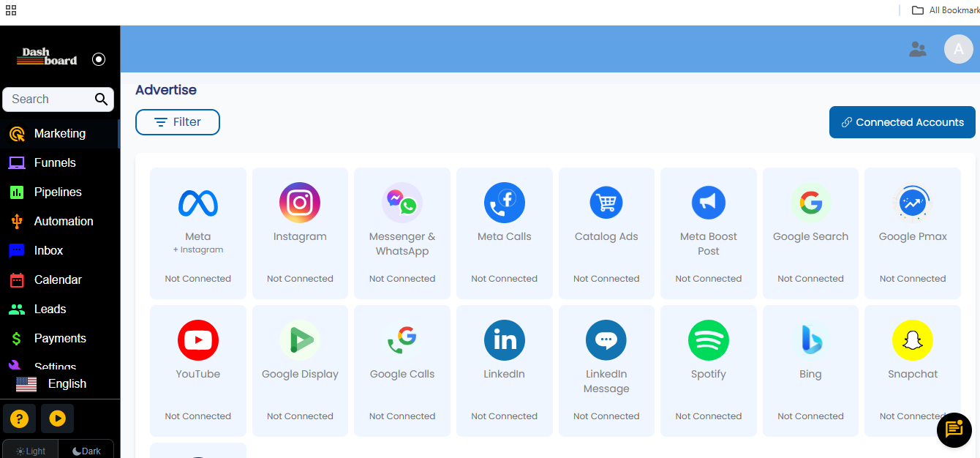Screen dimensions: 980x458
Task: Select the Instagram ad platform icon
Action: 300,203
